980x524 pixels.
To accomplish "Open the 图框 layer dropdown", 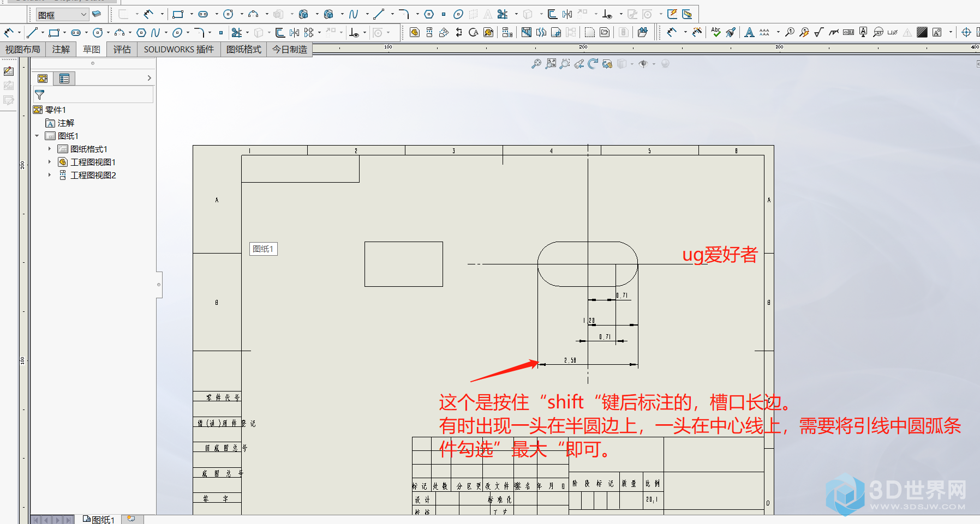I will coord(62,15).
